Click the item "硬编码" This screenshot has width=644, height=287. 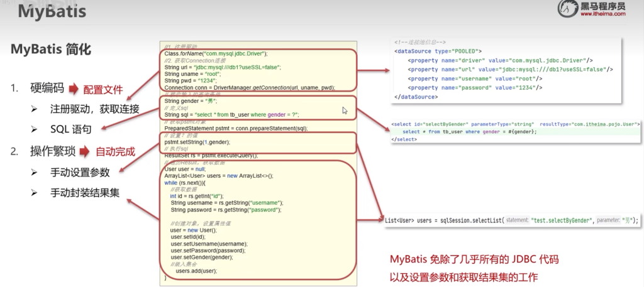point(47,88)
